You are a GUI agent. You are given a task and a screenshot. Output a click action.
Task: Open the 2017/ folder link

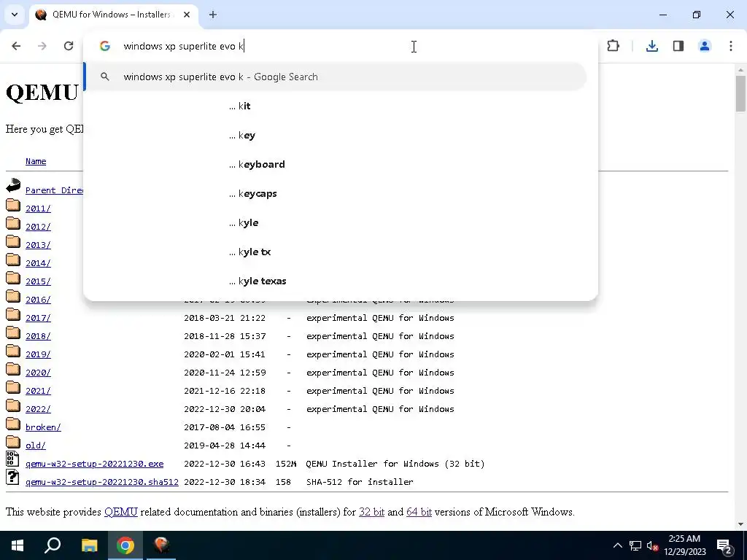(x=38, y=318)
